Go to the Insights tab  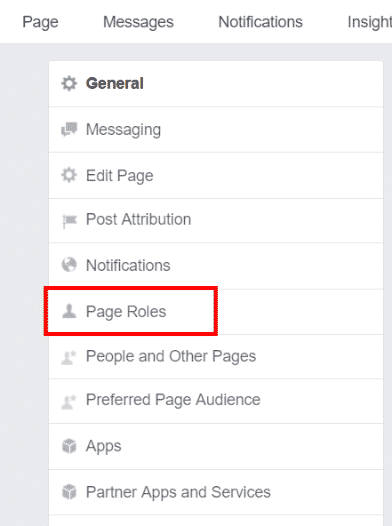tap(370, 22)
